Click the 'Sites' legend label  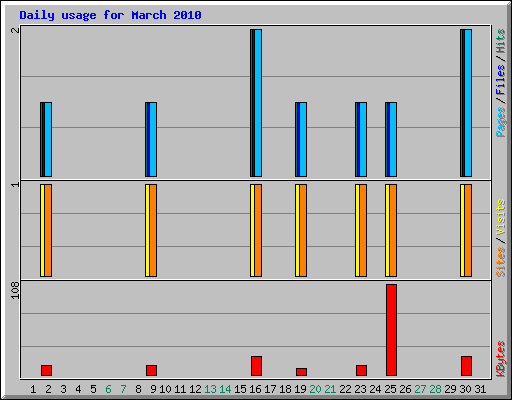click(x=500, y=262)
